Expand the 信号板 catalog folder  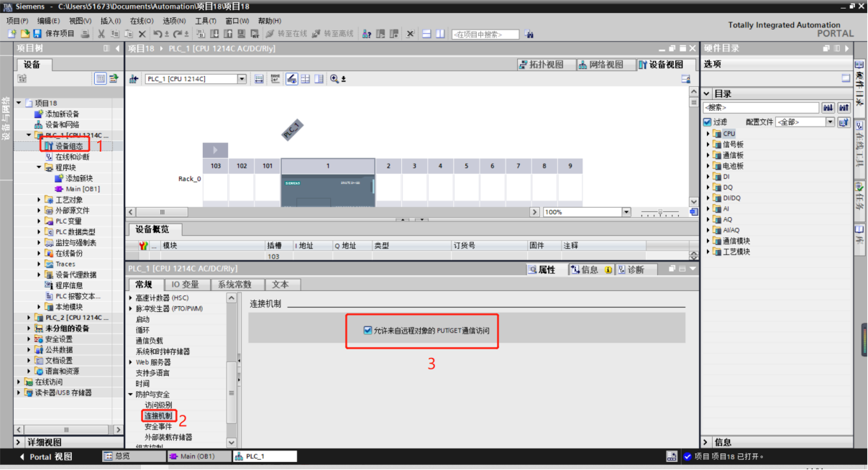click(x=708, y=144)
